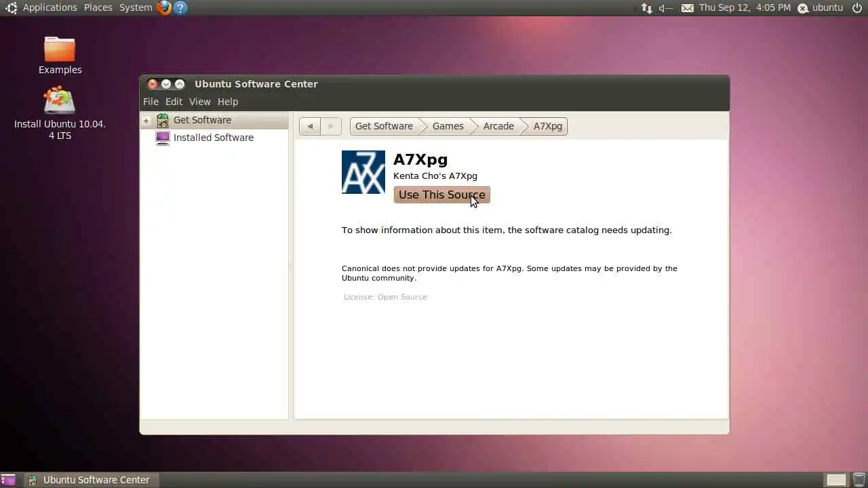Open the volume indicator
The width and height of the screenshot is (868, 488).
(x=666, y=8)
